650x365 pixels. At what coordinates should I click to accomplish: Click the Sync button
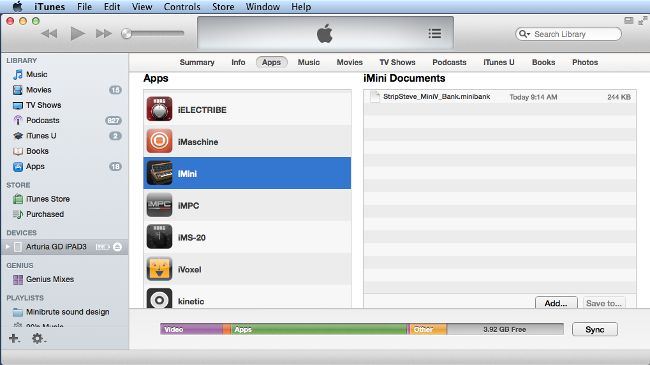click(x=595, y=329)
